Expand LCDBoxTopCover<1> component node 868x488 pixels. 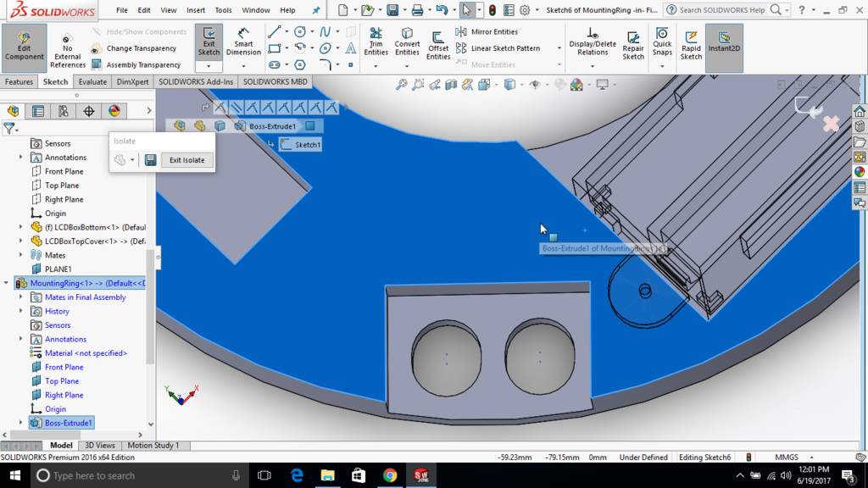[21, 241]
